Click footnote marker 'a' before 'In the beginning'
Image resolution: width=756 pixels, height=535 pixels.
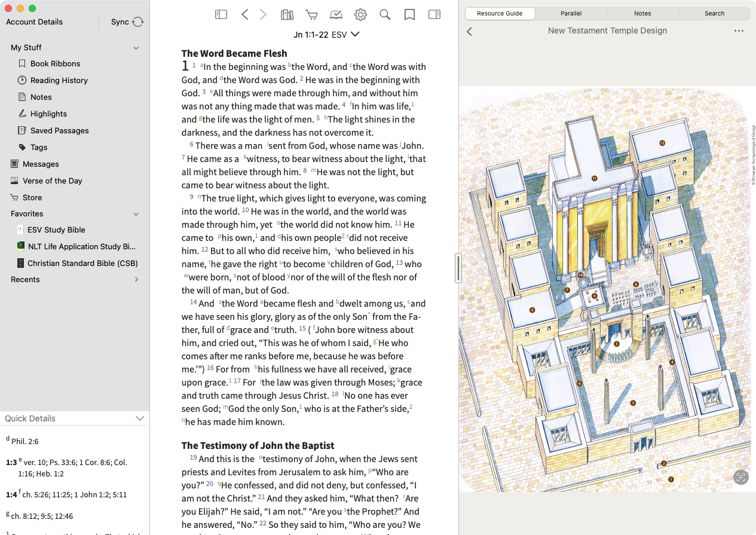tap(201, 65)
